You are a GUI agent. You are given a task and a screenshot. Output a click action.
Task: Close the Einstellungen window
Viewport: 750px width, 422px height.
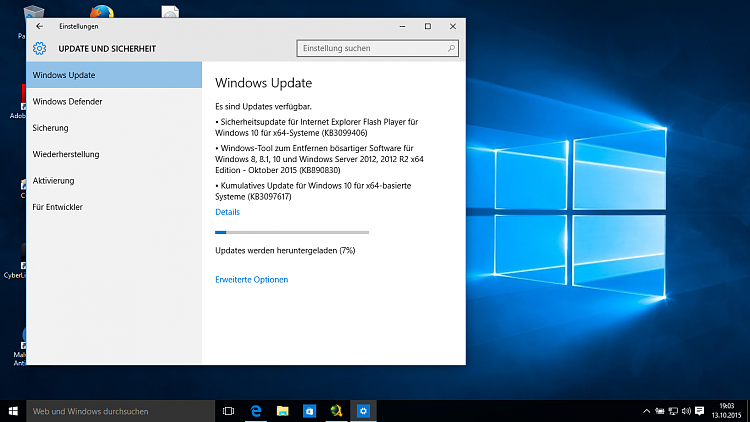[452, 26]
